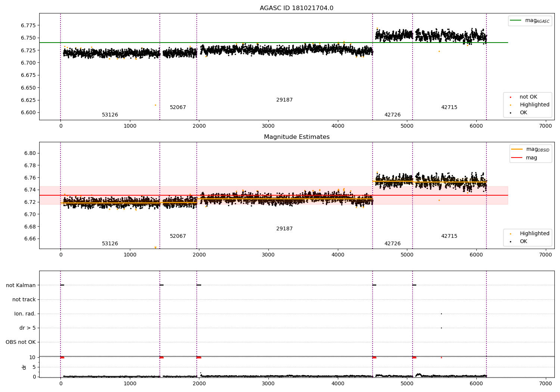Image resolution: width=560 pixels, height=392 pixels.
Task: Click the isolated red triangle near 5500 in dr panel
Action: coord(441,357)
